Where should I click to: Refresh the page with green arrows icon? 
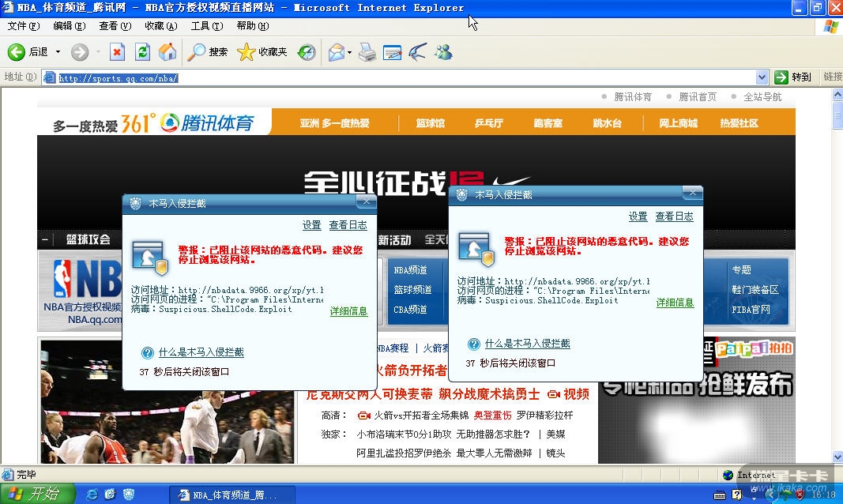click(142, 51)
